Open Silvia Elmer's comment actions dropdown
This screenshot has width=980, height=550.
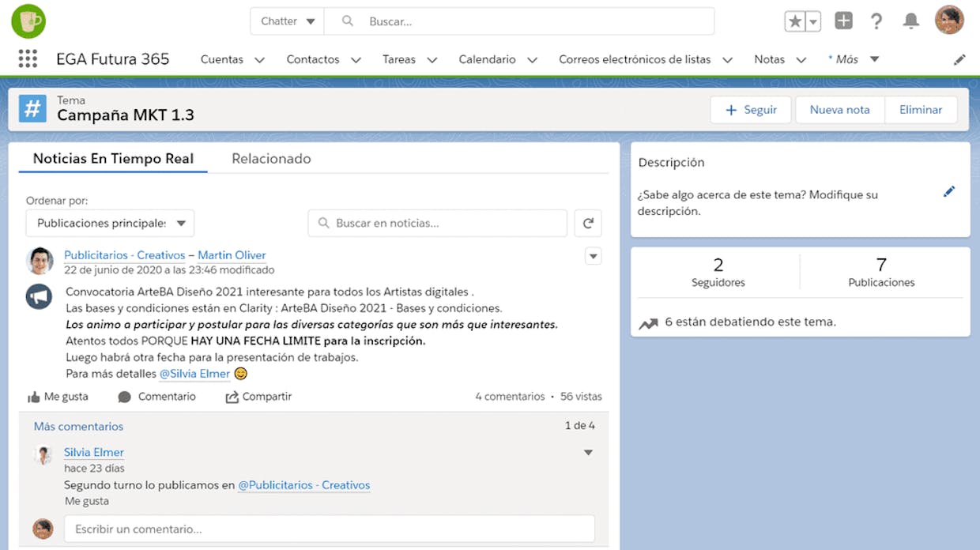(588, 453)
